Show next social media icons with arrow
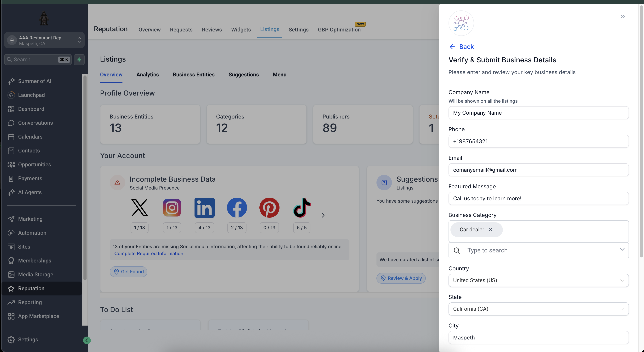 (x=323, y=215)
